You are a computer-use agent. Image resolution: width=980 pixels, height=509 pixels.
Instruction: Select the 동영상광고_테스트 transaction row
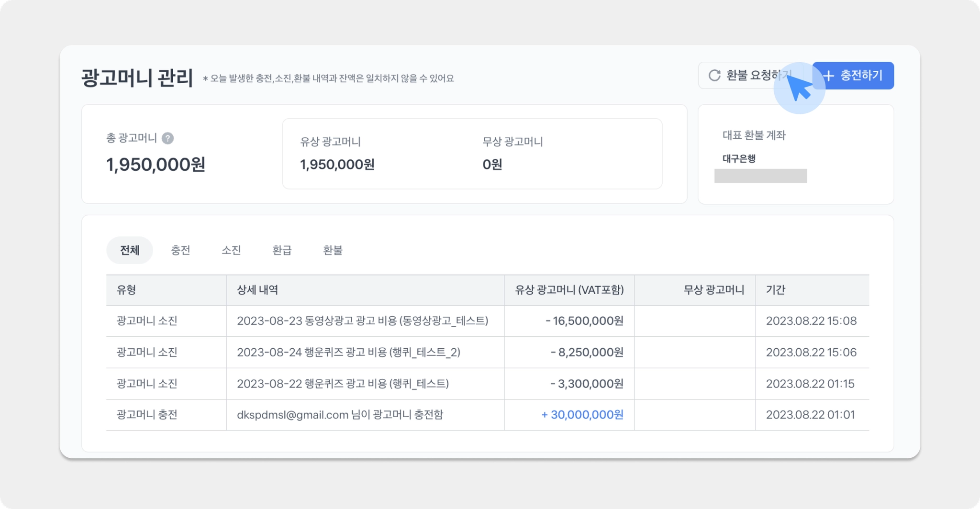coord(362,321)
